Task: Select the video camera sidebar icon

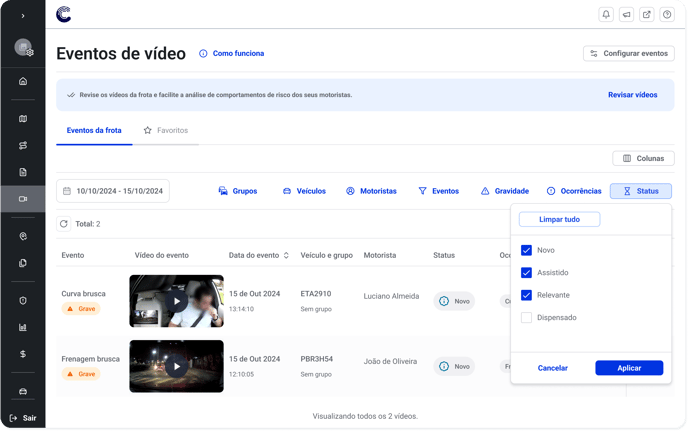Action: (23, 199)
